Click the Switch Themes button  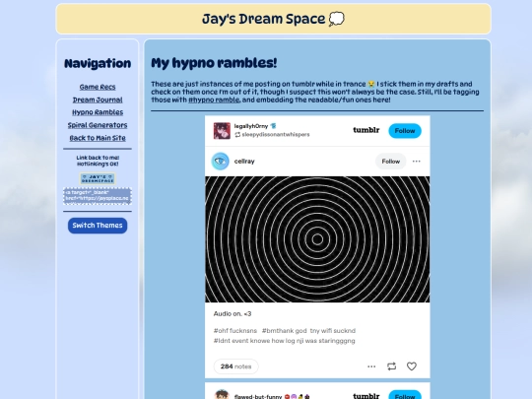(x=98, y=226)
